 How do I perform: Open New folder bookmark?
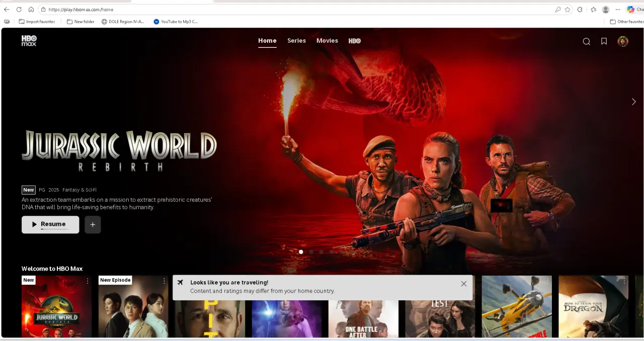80,22
